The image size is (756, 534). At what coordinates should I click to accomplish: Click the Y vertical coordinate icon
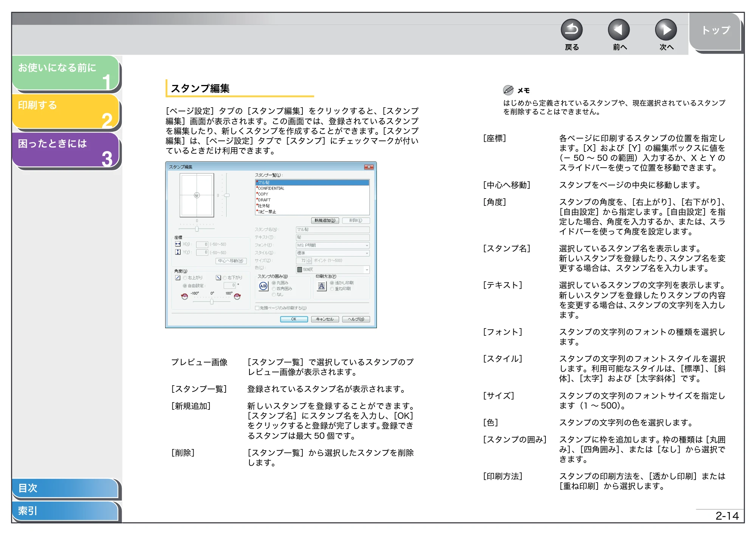[178, 252]
